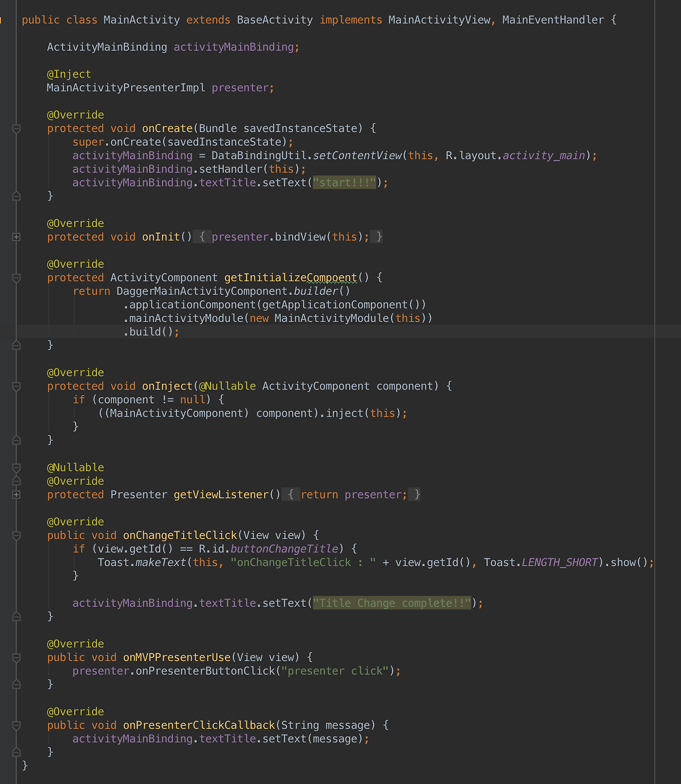Click the 'onPresenterButtonClick' method call
Viewport: 681px width, 784px height.
click(x=205, y=671)
